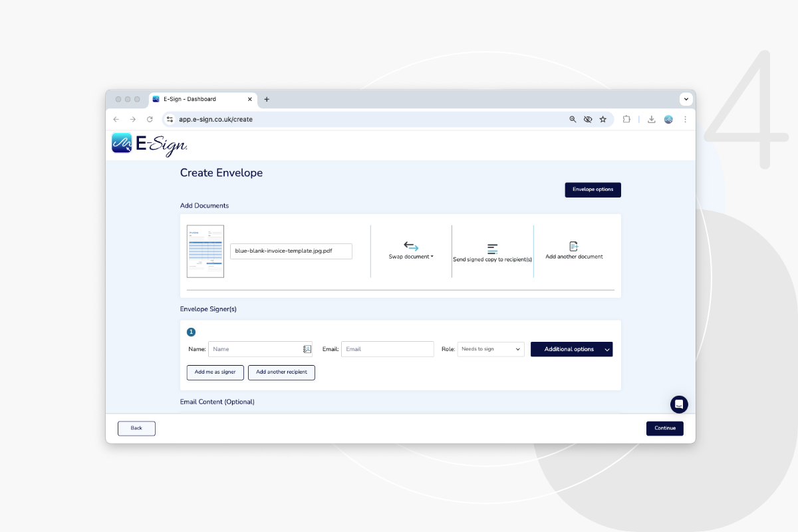This screenshot has width=798, height=532.
Task: Click signer number 1 badge
Action: [x=191, y=332]
